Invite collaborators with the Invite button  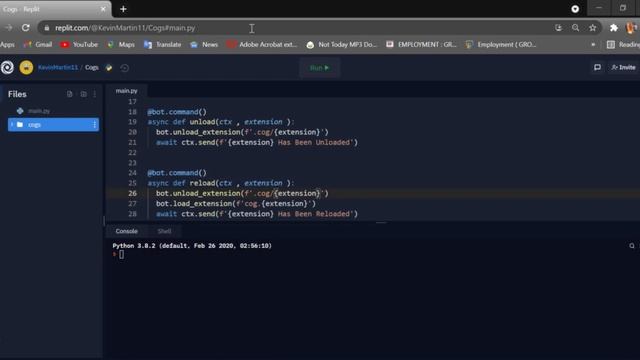pos(623,67)
